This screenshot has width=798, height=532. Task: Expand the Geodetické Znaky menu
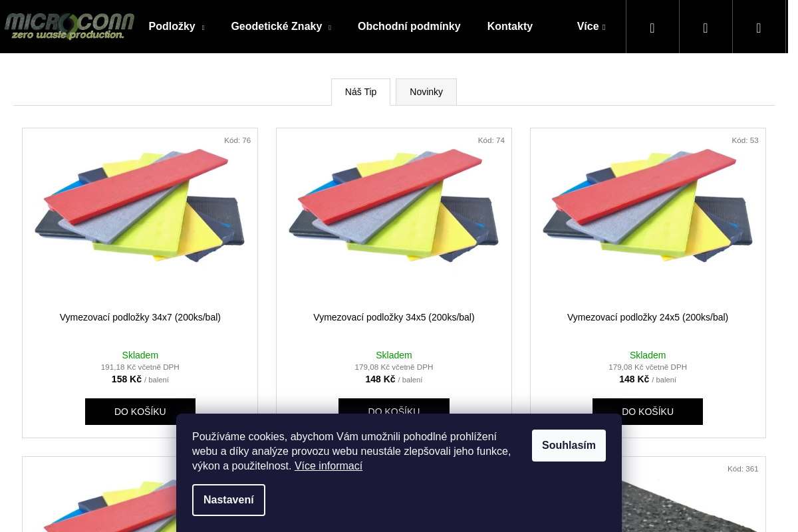[281, 27]
